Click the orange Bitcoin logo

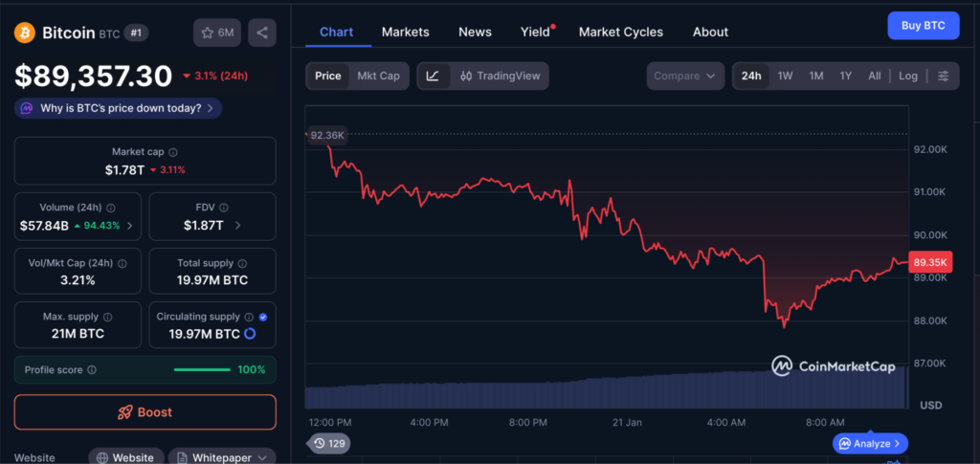tap(25, 33)
